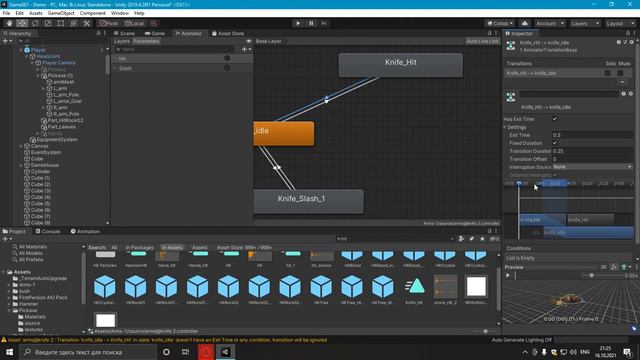Select the Knife_Slash_1 animator state node
640x360 pixels.
308,201
